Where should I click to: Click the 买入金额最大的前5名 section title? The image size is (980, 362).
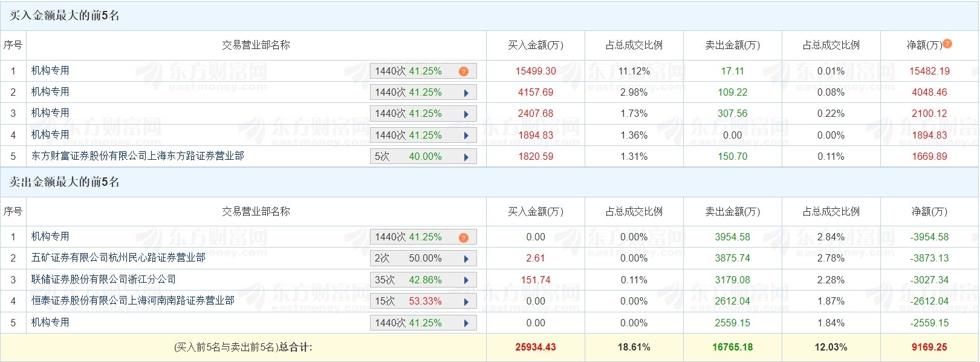pos(64,16)
